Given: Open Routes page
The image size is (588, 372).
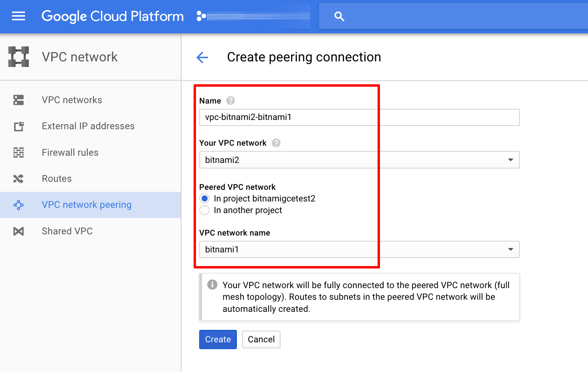Looking at the screenshot, I should [x=57, y=179].
